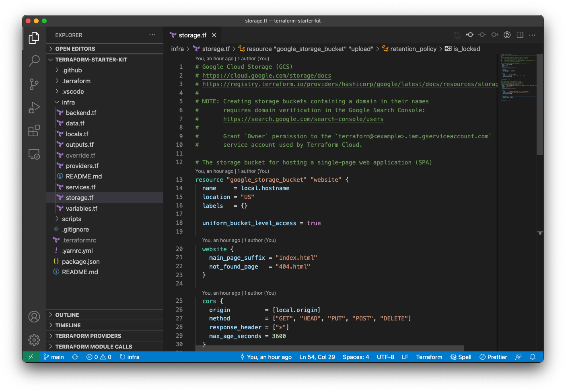The image size is (566, 392).
Task: Click the remote window indicator in status bar
Action: click(31, 357)
